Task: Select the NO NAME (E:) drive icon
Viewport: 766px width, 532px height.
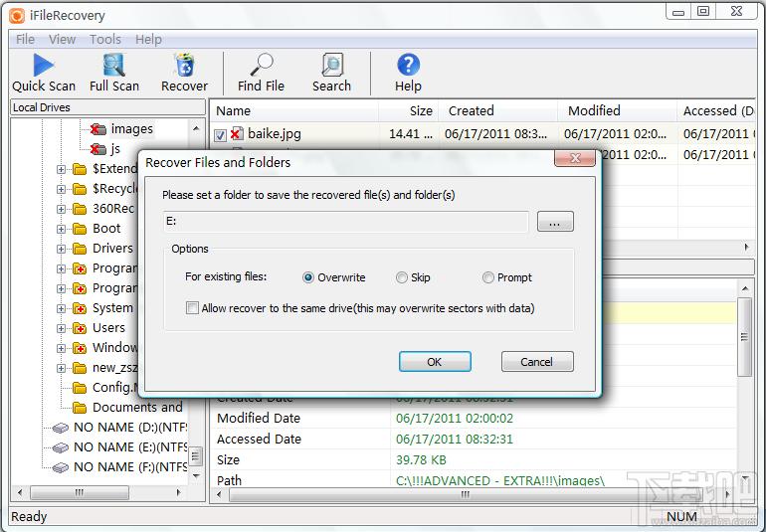Action: pyautogui.click(x=61, y=447)
